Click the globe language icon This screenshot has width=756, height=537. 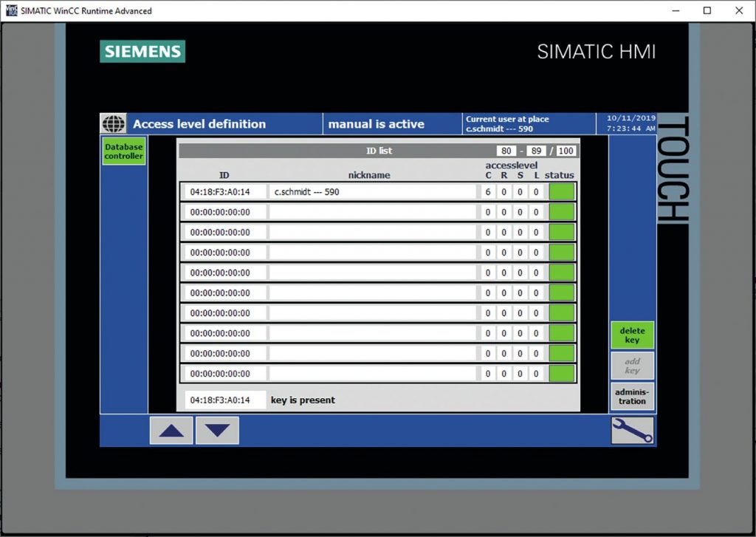pos(113,123)
